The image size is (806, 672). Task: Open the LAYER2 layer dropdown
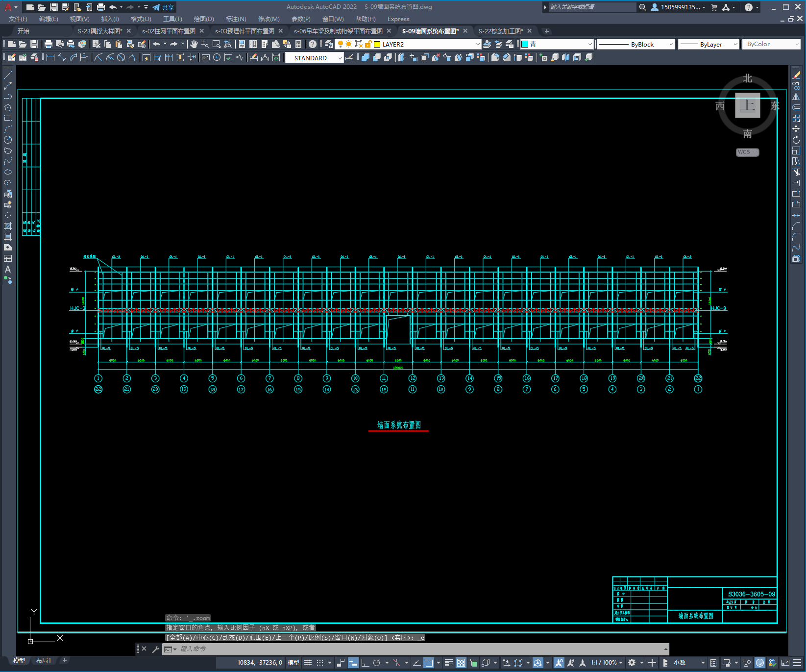[478, 44]
